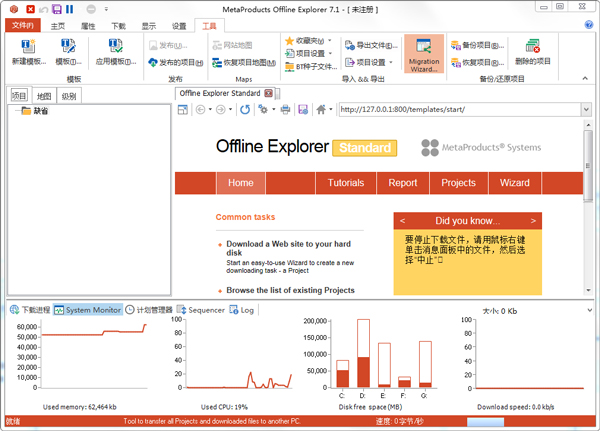Screen dimensions: 600x431
Task: Click the print icon in browser toolbar
Action: coord(286,109)
